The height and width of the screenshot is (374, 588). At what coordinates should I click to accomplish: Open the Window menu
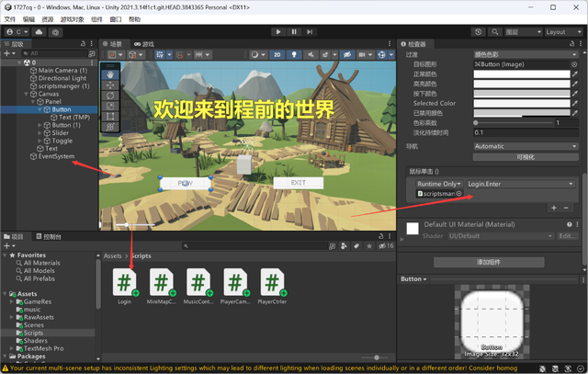116,19
